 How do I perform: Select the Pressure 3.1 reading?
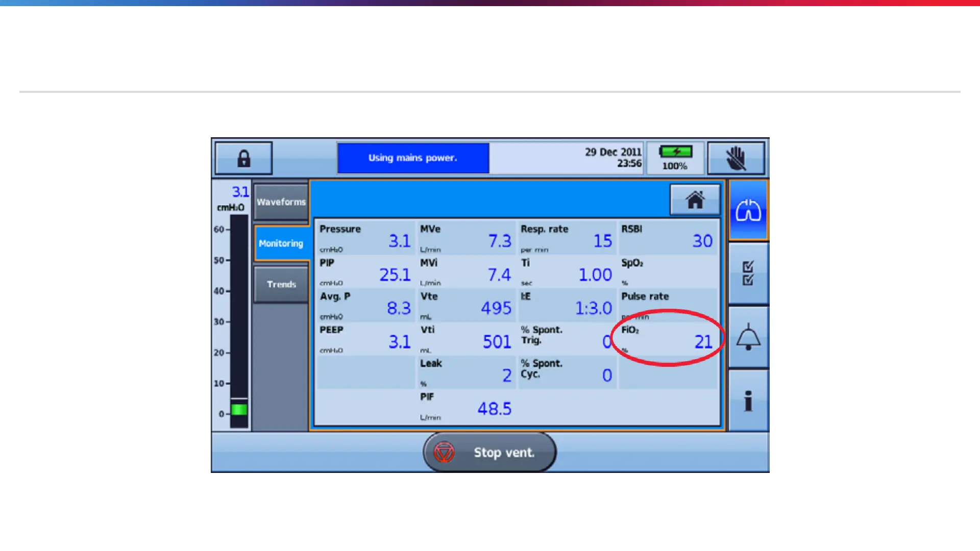365,238
